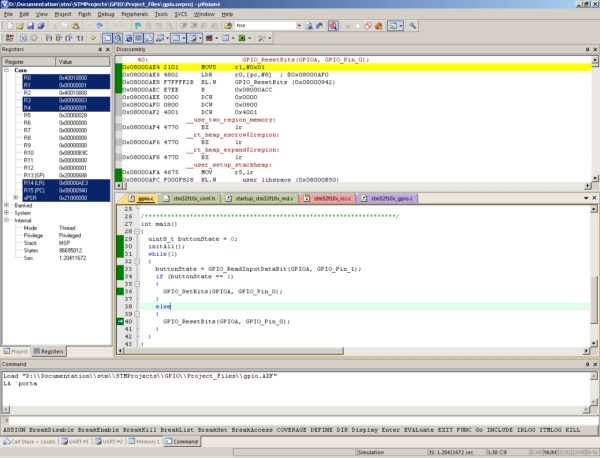Toggle the Command Window button
600x458 pixels.
107,38
